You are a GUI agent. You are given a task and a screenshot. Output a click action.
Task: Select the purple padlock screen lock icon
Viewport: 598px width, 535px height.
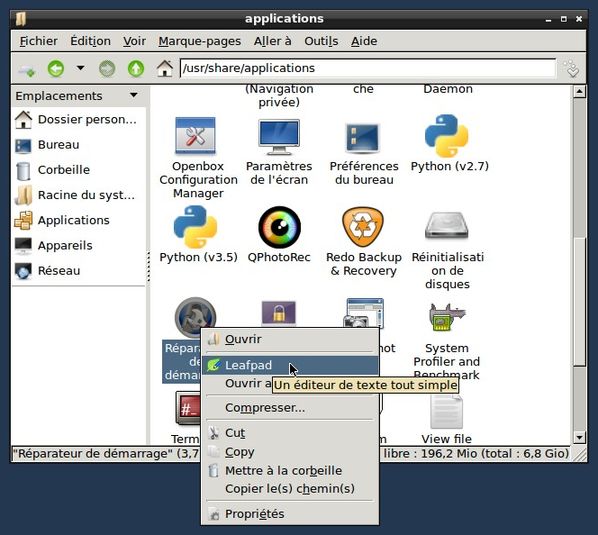pyautogui.click(x=279, y=313)
